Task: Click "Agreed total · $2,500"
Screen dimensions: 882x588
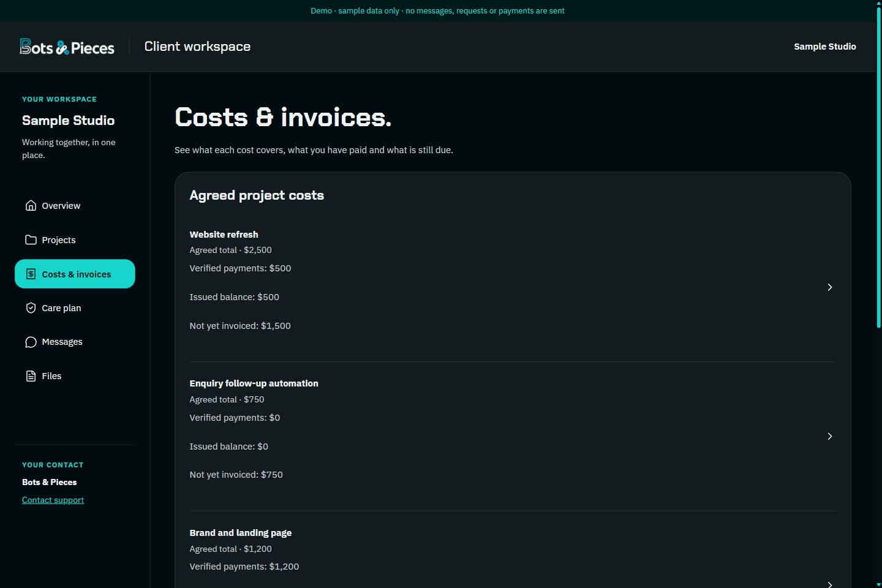Action: coord(230,250)
